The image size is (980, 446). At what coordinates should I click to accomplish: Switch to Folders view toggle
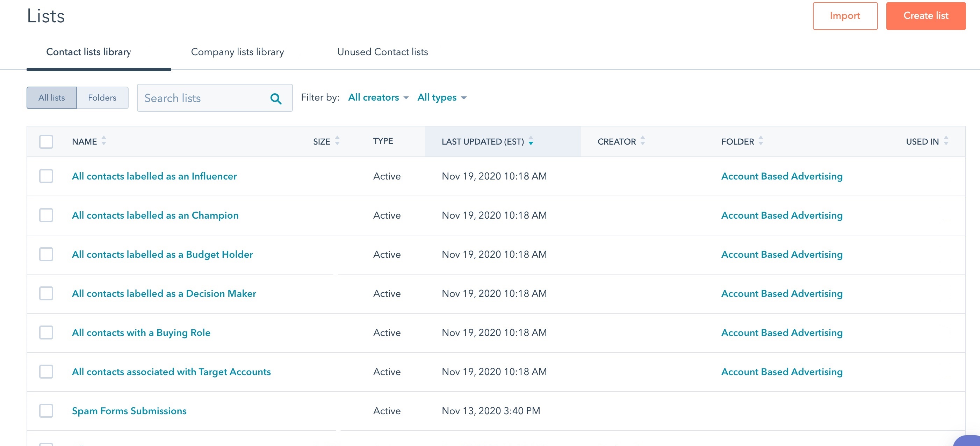click(102, 98)
